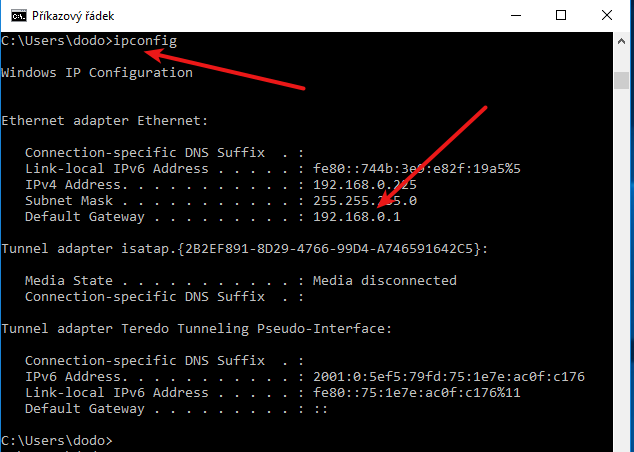Click the Windows IP Configuration heading
This screenshot has height=452, width=634.
pos(97,72)
